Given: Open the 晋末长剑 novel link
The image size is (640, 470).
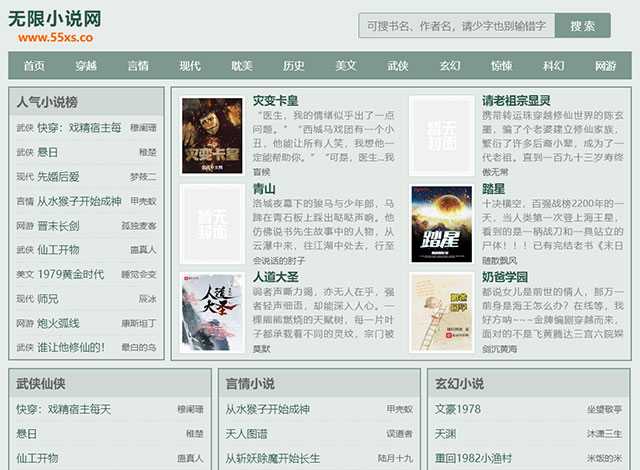Looking at the screenshot, I should click(58, 226).
